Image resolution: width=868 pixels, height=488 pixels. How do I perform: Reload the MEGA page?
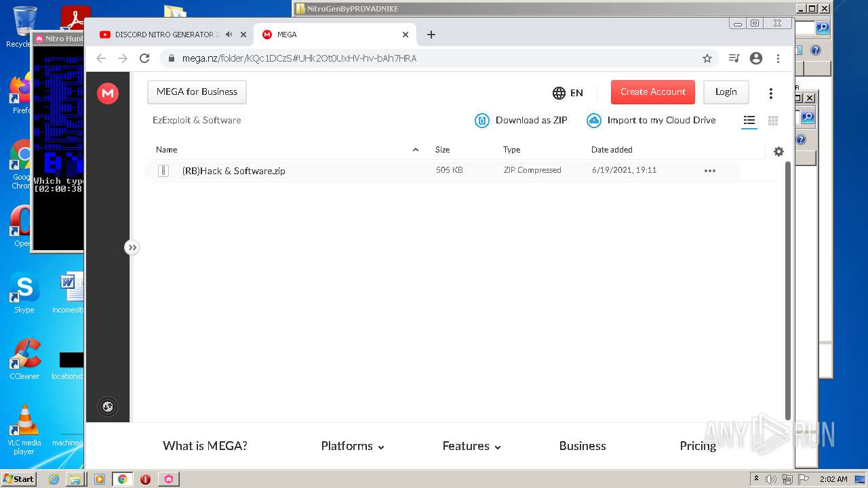click(144, 58)
